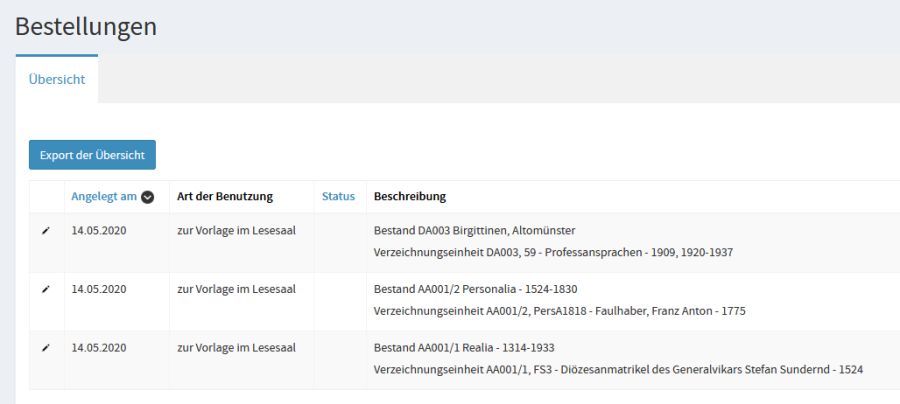Select the date cell in the Birgittinen row

(99, 230)
